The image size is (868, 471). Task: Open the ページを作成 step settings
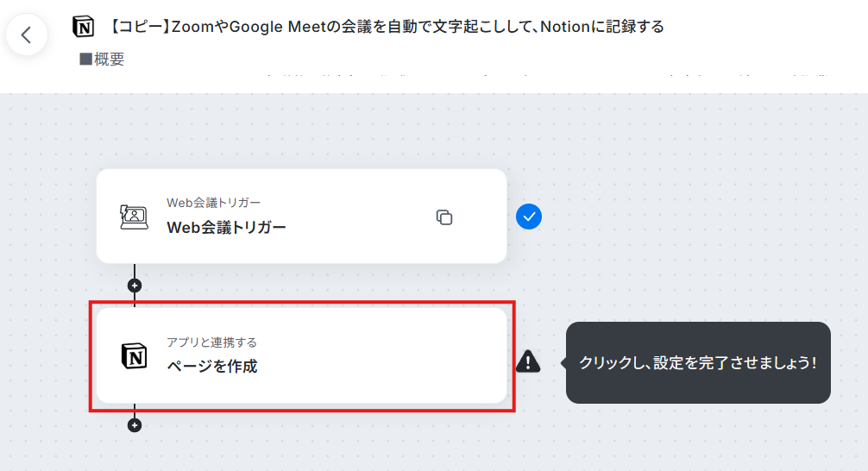click(302, 356)
